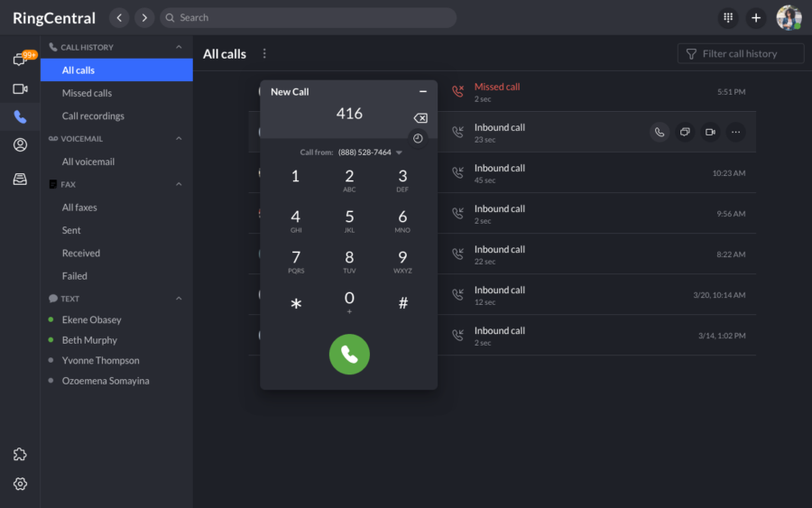This screenshot has width=812, height=508.
Task: Collapse the Text section
Action: click(179, 299)
